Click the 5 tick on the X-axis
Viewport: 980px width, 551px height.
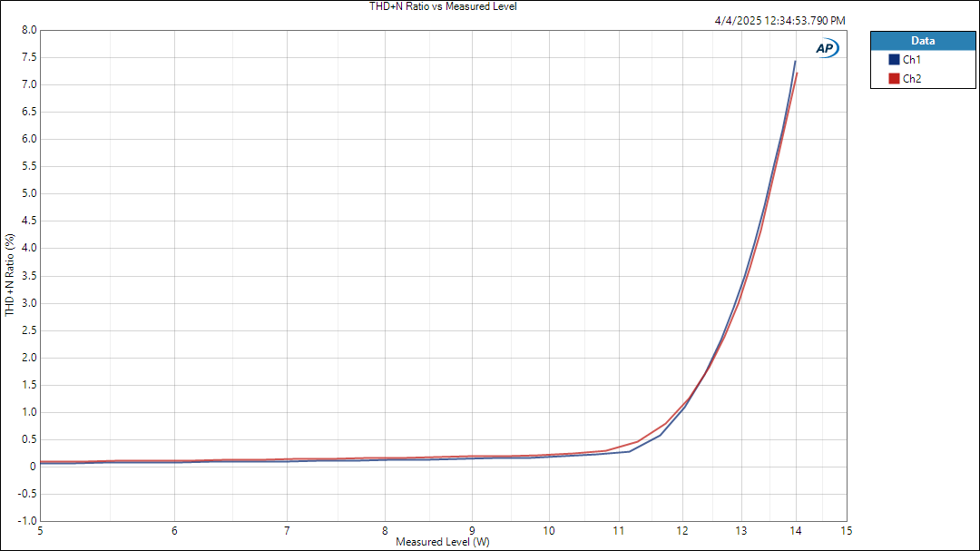pyautogui.click(x=41, y=531)
